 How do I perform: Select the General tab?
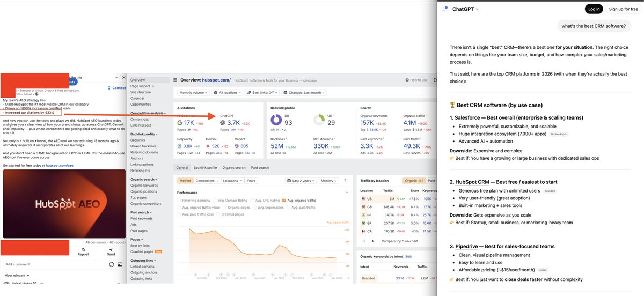click(182, 168)
